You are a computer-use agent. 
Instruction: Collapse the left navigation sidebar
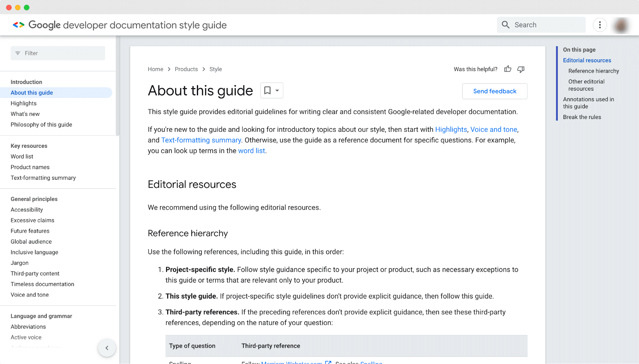tap(107, 348)
